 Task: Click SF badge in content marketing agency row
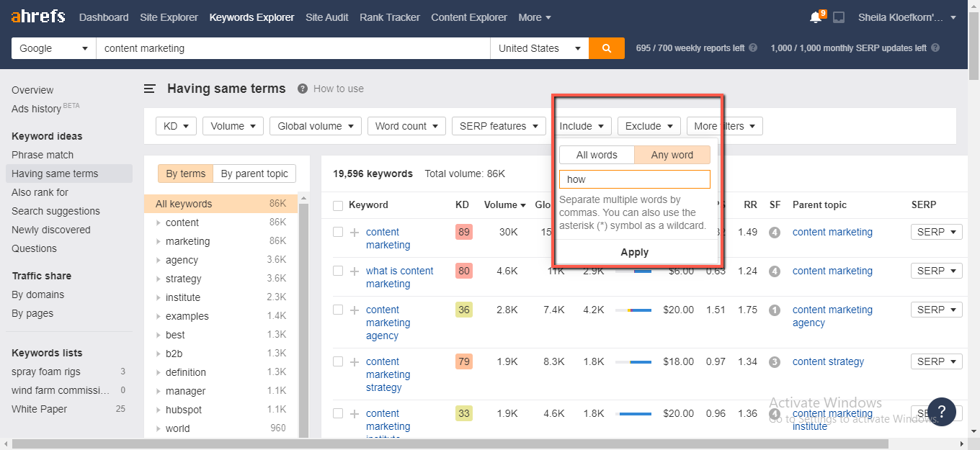pyautogui.click(x=775, y=310)
